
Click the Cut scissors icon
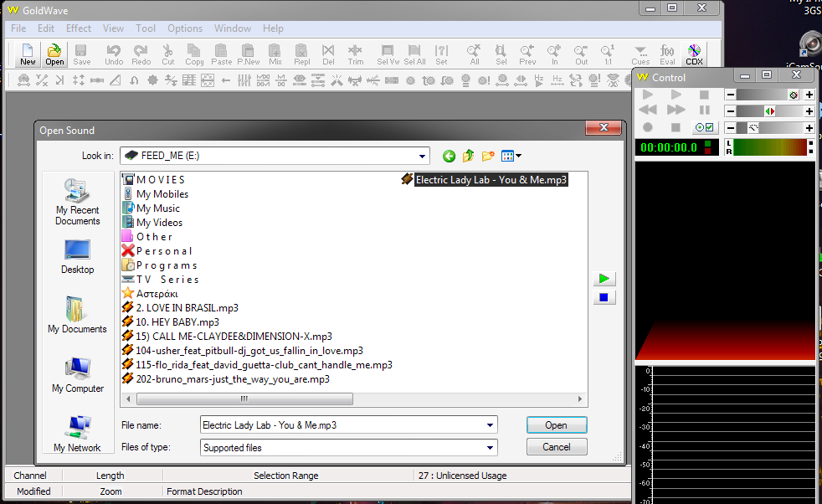point(167,54)
